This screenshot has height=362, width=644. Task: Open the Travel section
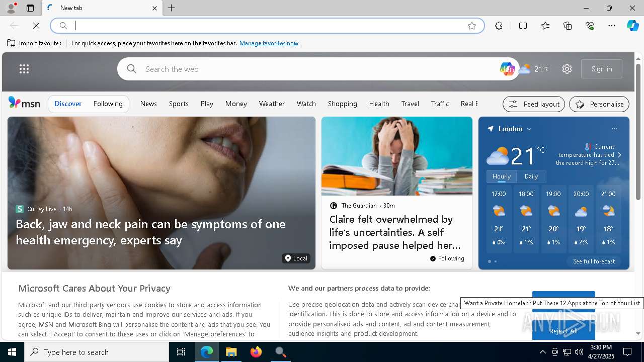coord(410,104)
